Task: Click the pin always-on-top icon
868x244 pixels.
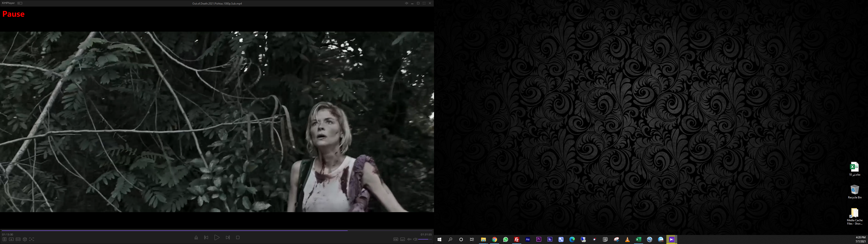Action: click(406, 3)
